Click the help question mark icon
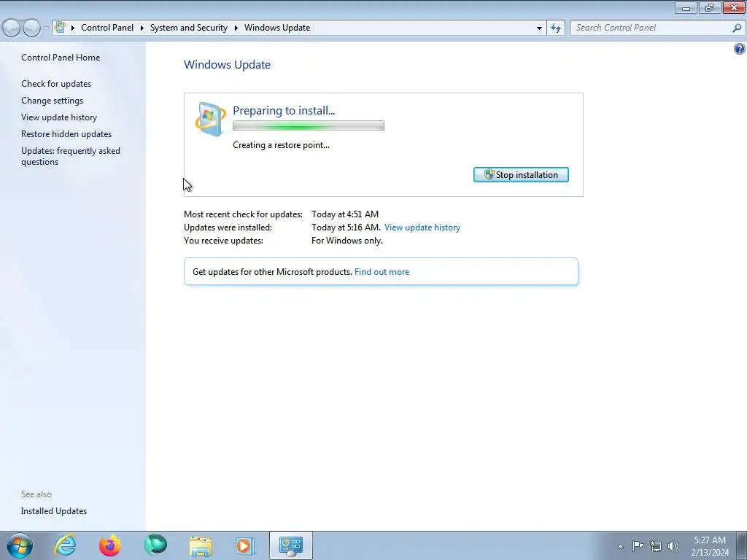Viewport: 747px width, 560px height. pos(740,49)
